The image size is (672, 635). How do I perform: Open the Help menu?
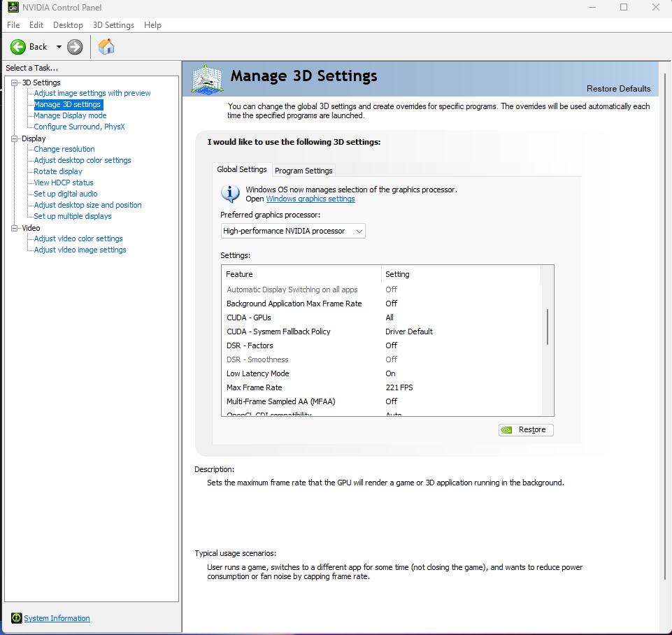click(x=152, y=25)
